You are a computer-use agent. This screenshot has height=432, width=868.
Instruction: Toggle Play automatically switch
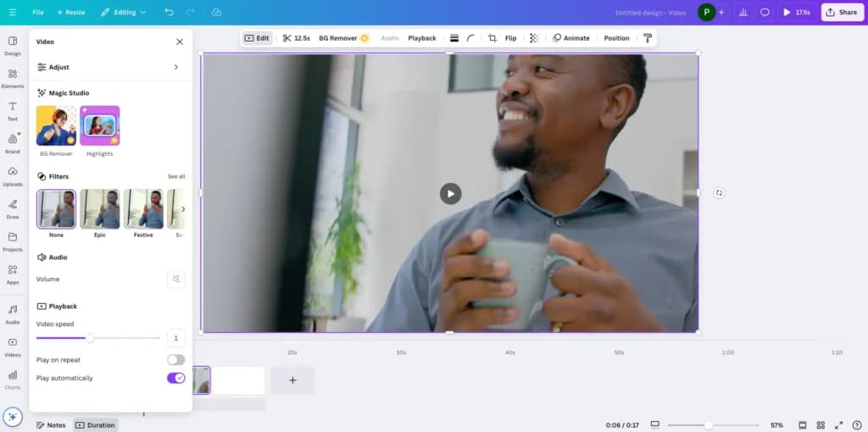176,378
